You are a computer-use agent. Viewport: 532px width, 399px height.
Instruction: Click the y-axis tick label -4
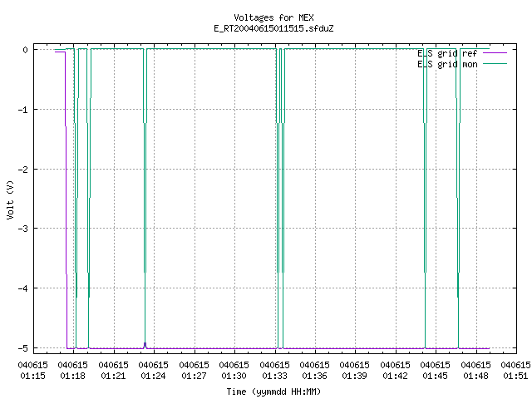coord(22,288)
